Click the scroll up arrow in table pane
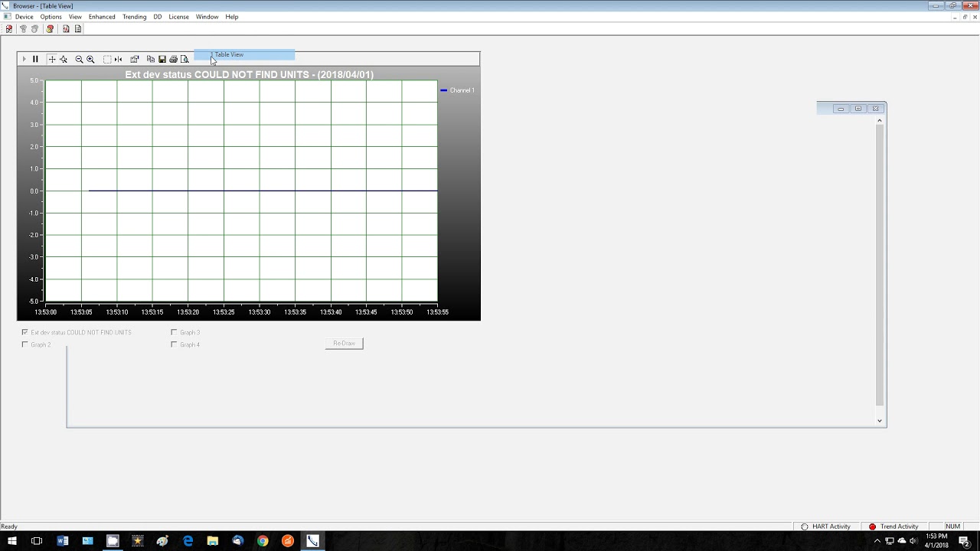The image size is (980, 551). coord(879,120)
